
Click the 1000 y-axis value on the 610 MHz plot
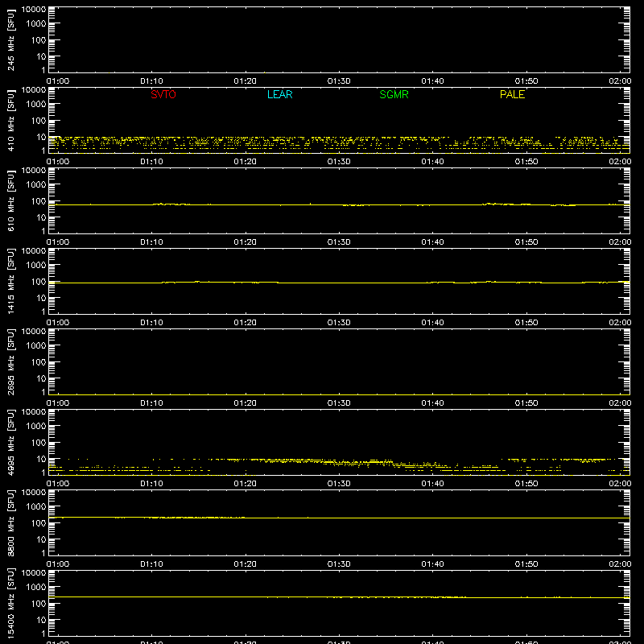point(36,185)
